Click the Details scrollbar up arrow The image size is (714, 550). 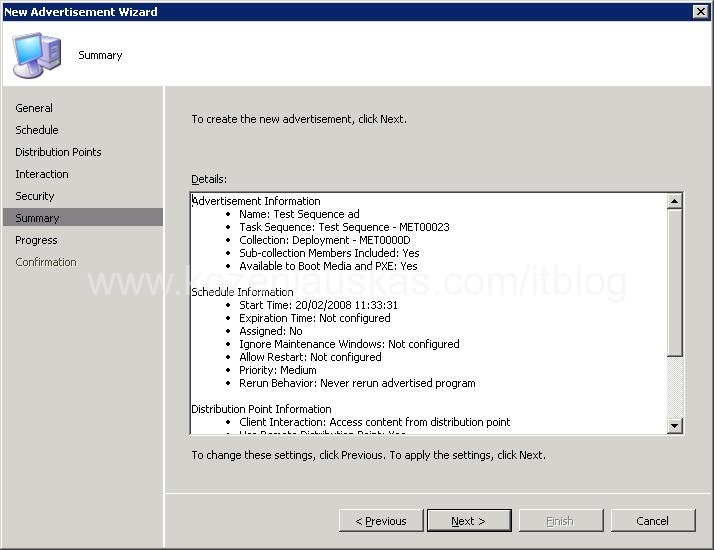pos(675,201)
